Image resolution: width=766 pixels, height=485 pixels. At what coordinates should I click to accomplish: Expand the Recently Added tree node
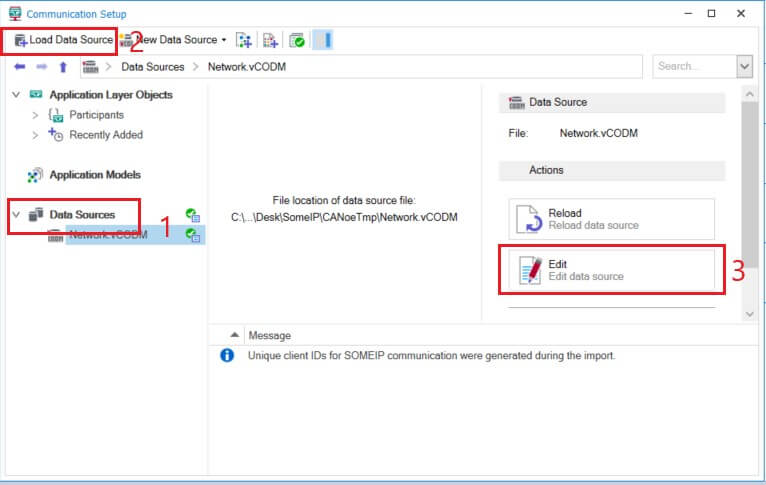pos(35,135)
